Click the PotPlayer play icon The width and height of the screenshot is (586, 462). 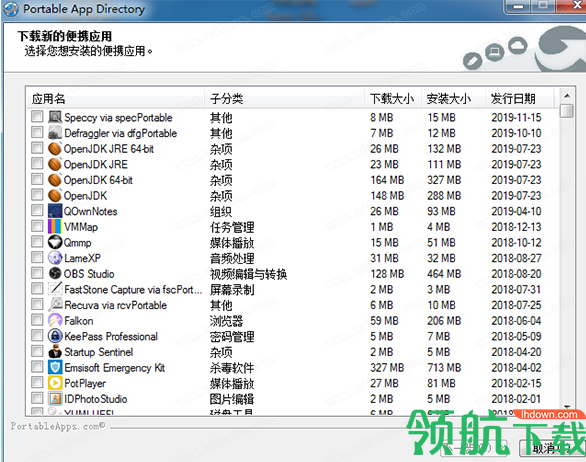coord(55,383)
